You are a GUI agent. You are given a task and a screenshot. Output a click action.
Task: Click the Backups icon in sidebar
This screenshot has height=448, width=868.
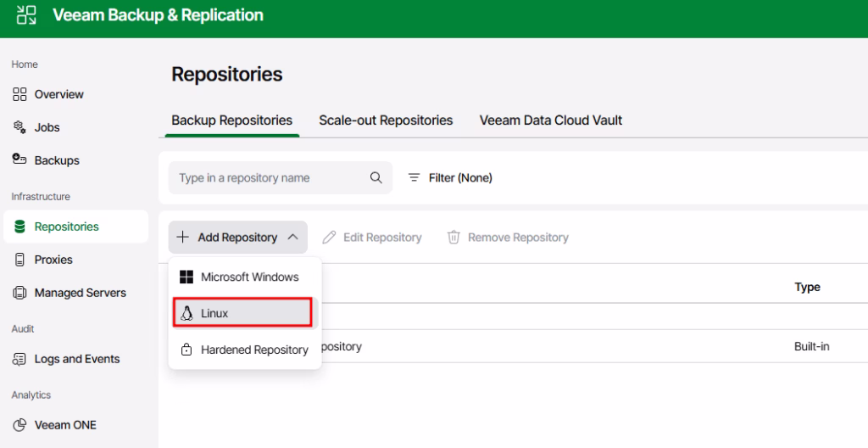click(20, 160)
